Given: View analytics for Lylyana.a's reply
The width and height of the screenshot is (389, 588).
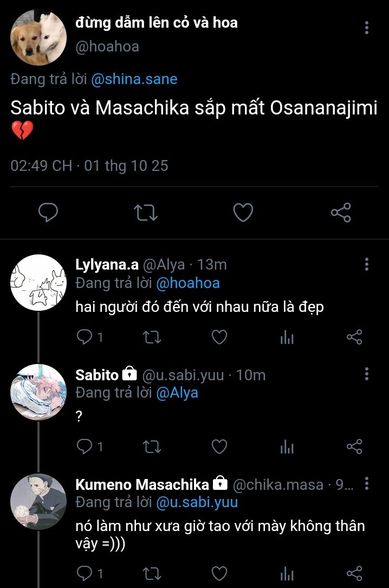Looking at the screenshot, I should (x=287, y=337).
